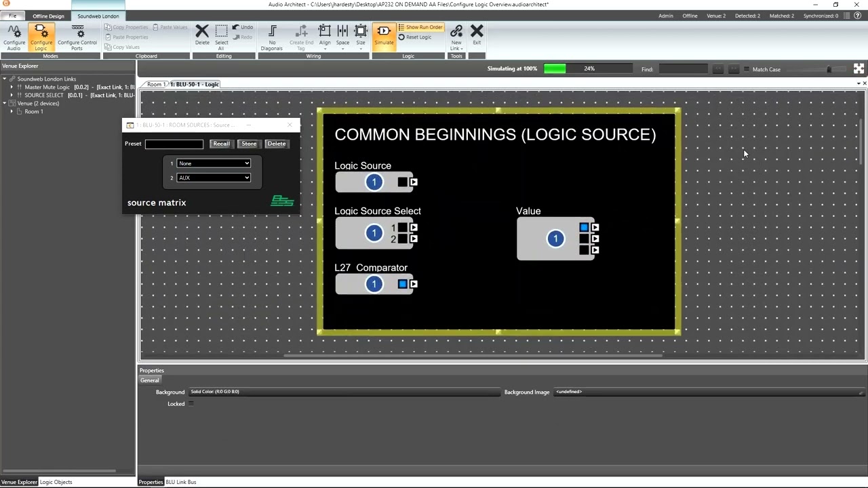The height and width of the screenshot is (488, 868).
Task: Open the File menu
Action: pyautogui.click(x=12, y=16)
